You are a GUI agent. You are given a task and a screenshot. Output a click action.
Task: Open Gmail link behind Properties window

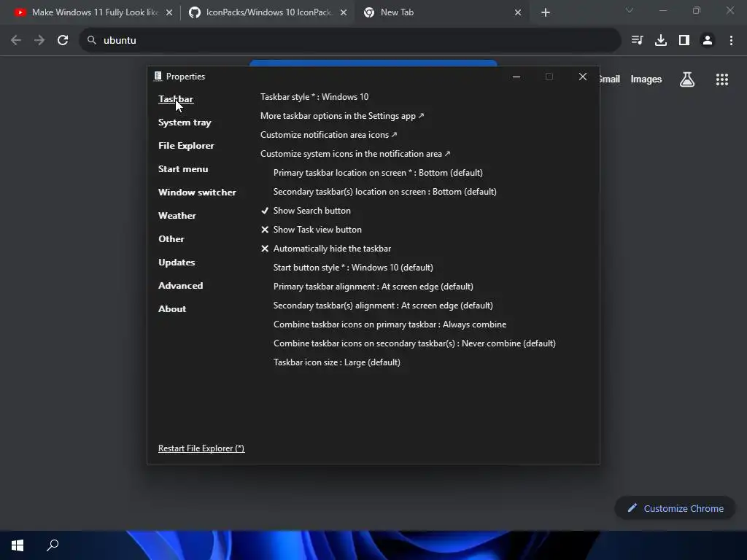coord(610,79)
